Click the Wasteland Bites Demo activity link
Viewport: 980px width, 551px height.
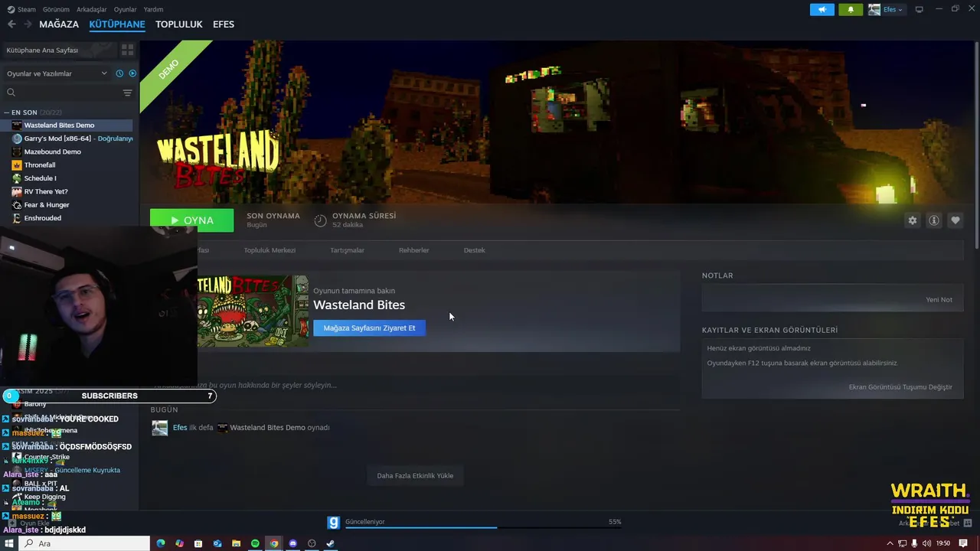pyautogui.click(x=267, y=428)
